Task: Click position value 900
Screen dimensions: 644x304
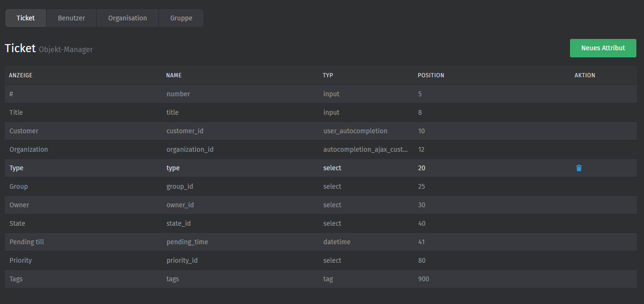Action: (424, 279)
